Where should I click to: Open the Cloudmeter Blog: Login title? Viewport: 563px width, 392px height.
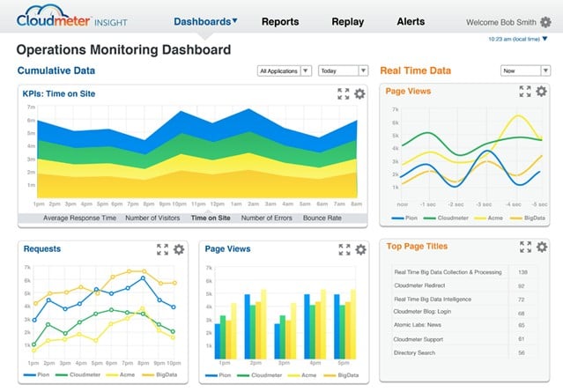click(x=422, y=312)
